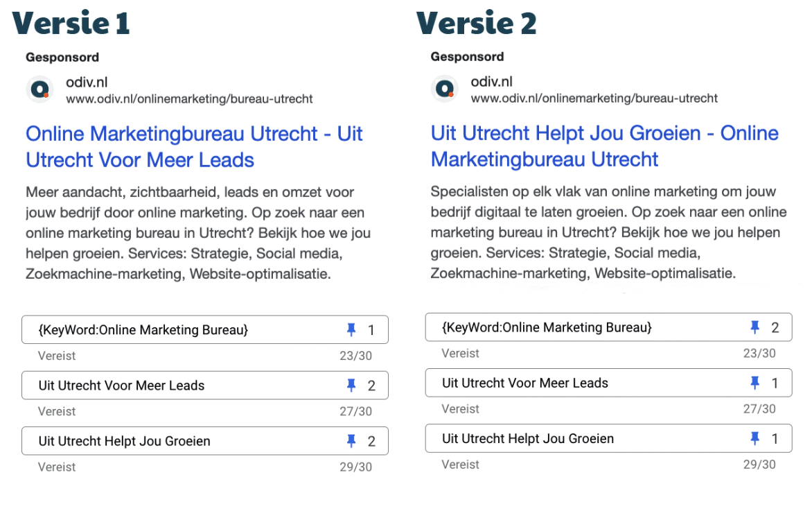Click pin icon on Versie 2 KeyWord headline
The width and height of the screenshot is (812, 509).
(x=755, y=327)
